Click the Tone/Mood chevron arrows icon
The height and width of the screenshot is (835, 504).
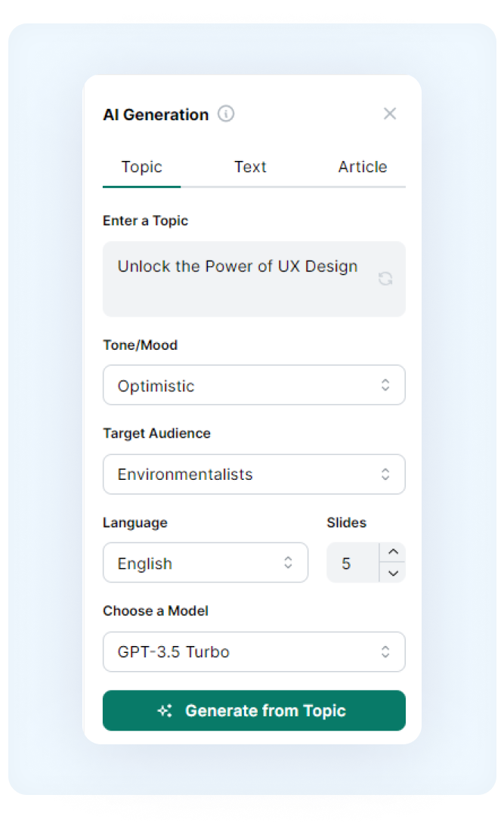[x=385, y=385]
